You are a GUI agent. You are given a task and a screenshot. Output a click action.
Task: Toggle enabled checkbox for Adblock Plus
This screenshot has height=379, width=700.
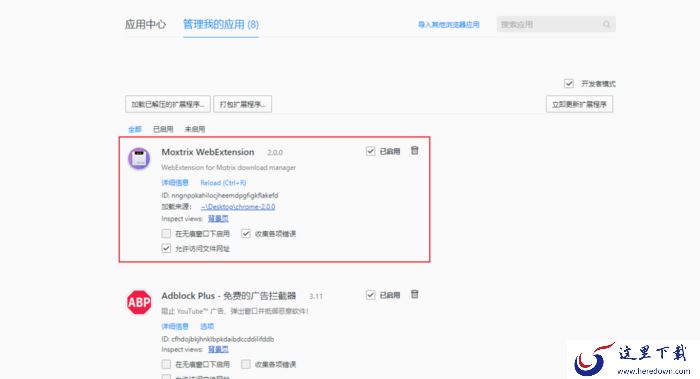point(370,295)
